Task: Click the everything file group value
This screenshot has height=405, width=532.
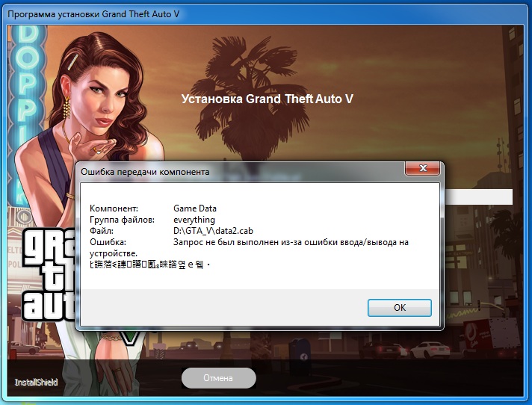Action: (194, 220)
